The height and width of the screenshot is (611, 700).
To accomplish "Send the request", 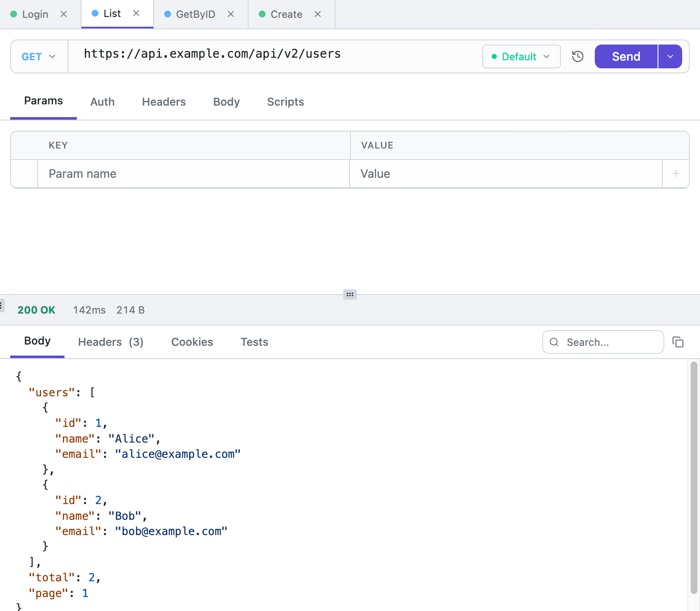I will point(626,56).
